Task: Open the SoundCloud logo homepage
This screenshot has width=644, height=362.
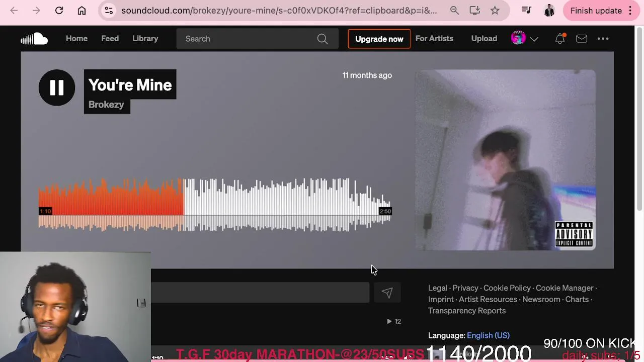Action: (34, 39)
